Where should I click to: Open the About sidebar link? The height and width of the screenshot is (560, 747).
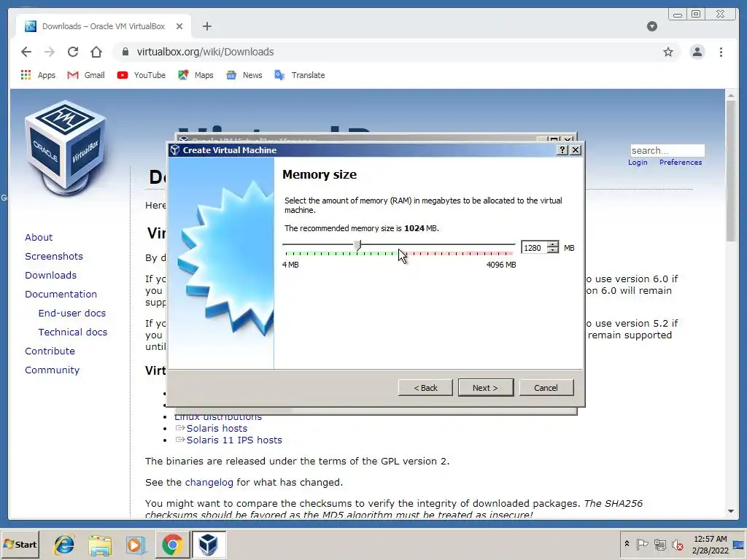(x=39, y=237)
